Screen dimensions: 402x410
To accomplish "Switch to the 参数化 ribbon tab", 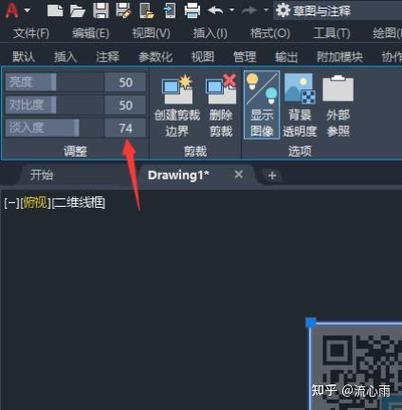I will click(155, 57).
